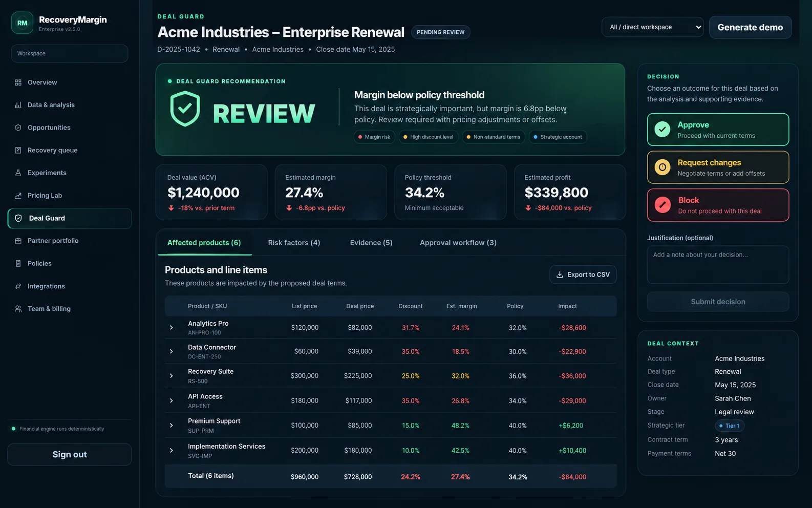Click the Strategic account tag
Image resolution: width=812 pixels, height=508 pixels.
[558, 137]
